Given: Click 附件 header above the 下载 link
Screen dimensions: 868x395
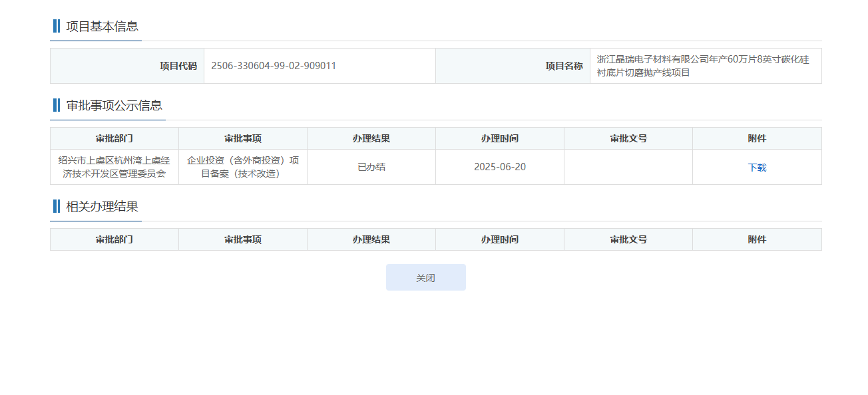Looking at the screenshot, I should click(757, 139).
